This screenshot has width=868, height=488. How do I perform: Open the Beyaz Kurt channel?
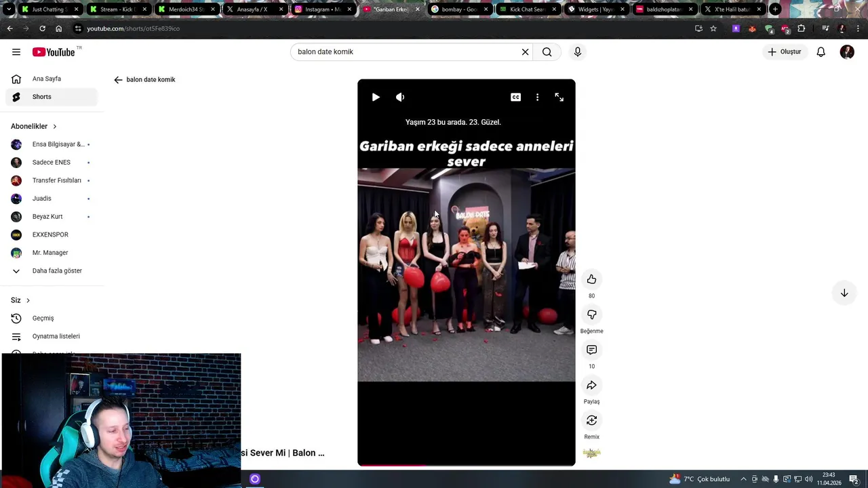[x=52, y=216]
